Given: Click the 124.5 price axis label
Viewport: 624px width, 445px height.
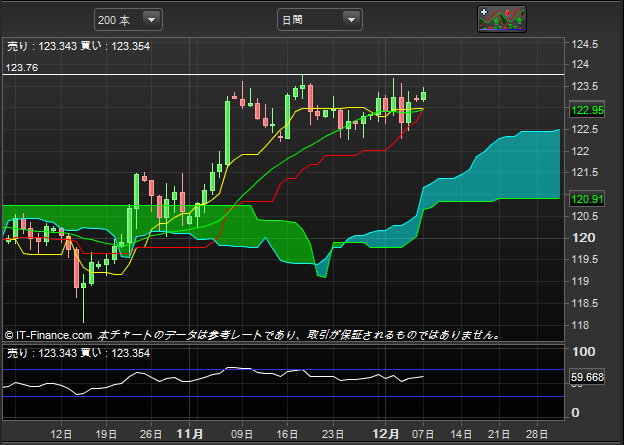Looking at the screenshot, I should tap(584, 44).
